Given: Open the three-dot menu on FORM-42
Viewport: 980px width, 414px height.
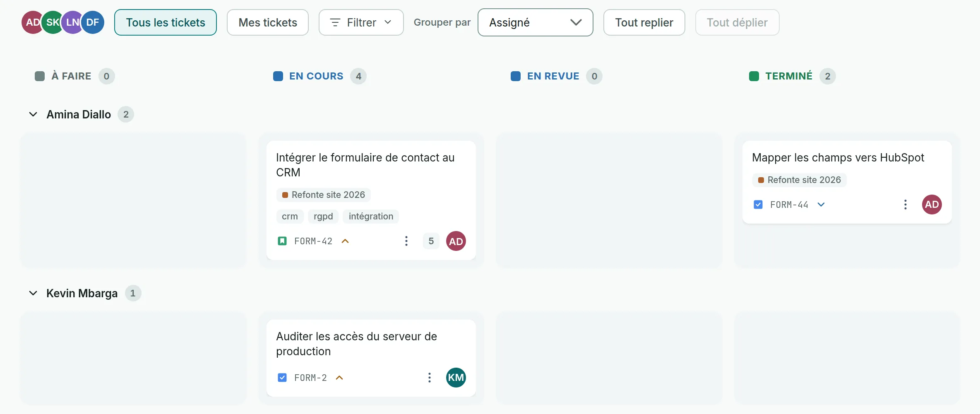Looking at the screenshot, I should tap(406, 241).
